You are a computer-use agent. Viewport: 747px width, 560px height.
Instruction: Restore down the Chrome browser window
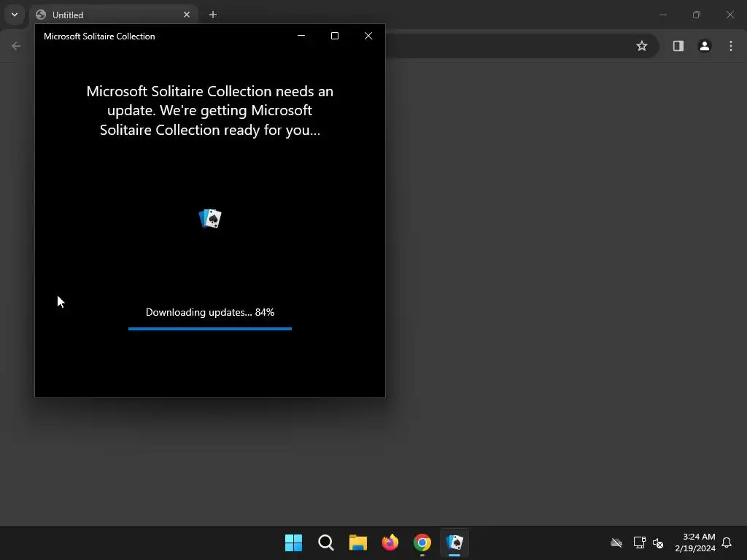pyautogui.click(x=697, y=15)
